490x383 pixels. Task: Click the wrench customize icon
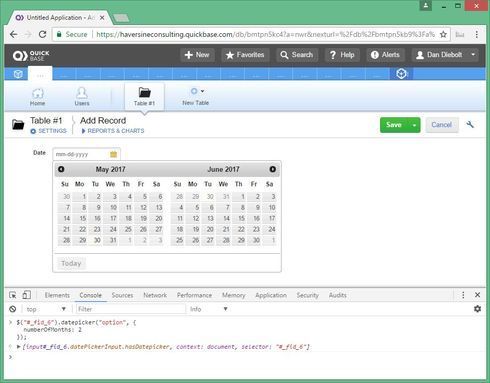[470, 125]
